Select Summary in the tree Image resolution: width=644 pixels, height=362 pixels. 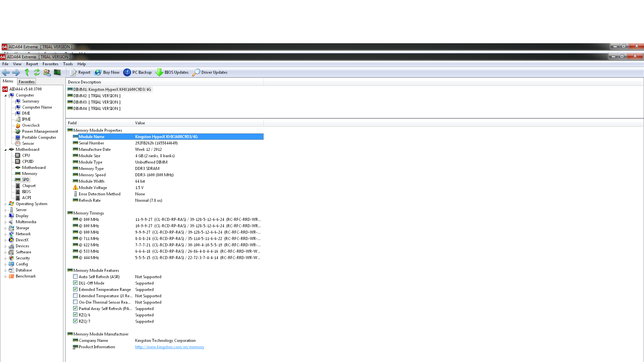[31, 101]
